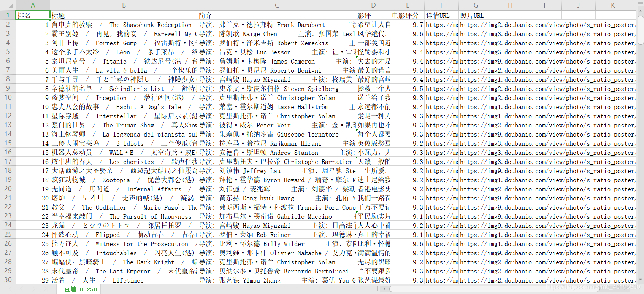644x294 pixels.
Task: Select column C header
Action: coord(277,5)
